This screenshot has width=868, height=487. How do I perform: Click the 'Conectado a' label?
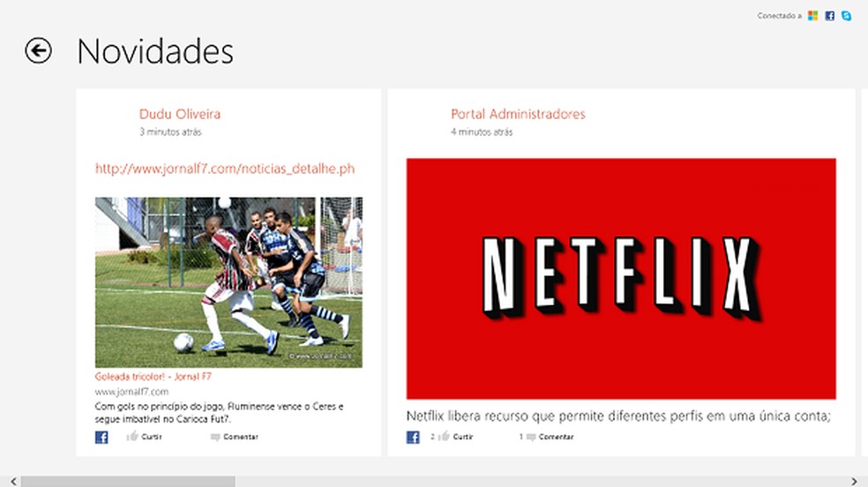(x=780, y=16)
